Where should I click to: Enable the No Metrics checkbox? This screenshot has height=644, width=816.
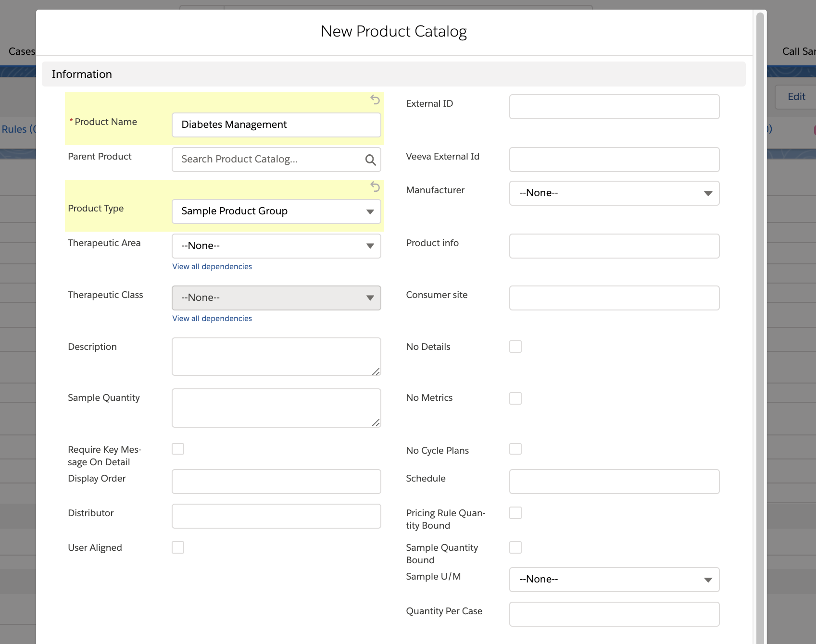515,398
